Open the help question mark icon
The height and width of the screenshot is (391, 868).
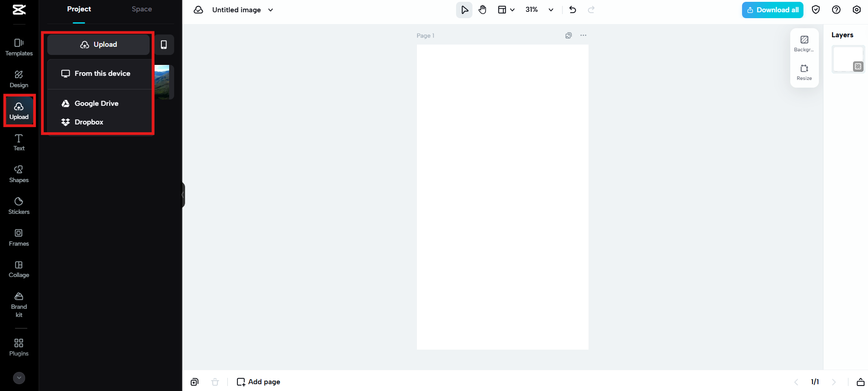pos(836,10)
